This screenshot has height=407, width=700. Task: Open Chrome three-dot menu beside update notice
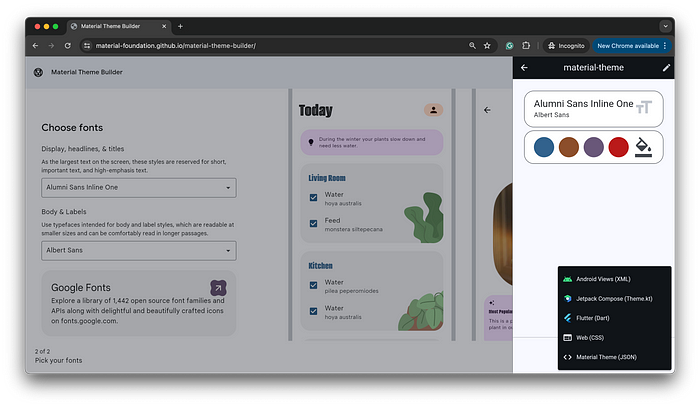(665, 46)
